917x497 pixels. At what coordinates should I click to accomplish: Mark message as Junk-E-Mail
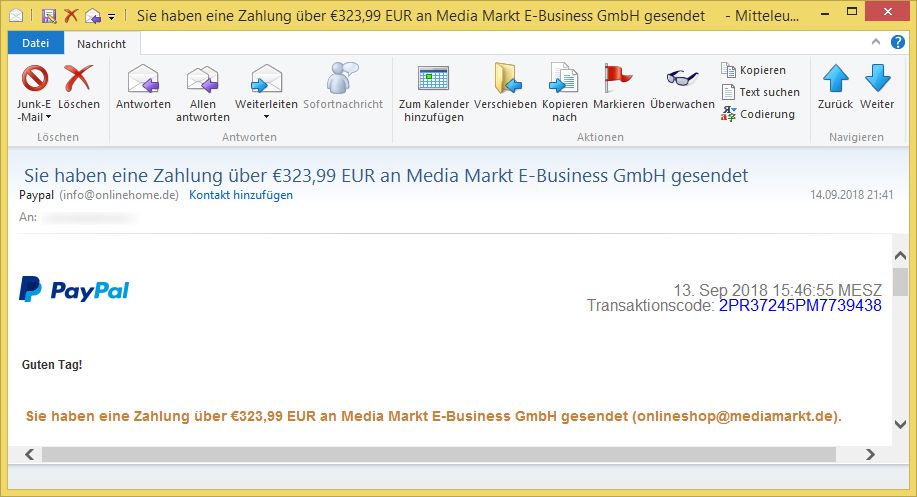[34, 93]
